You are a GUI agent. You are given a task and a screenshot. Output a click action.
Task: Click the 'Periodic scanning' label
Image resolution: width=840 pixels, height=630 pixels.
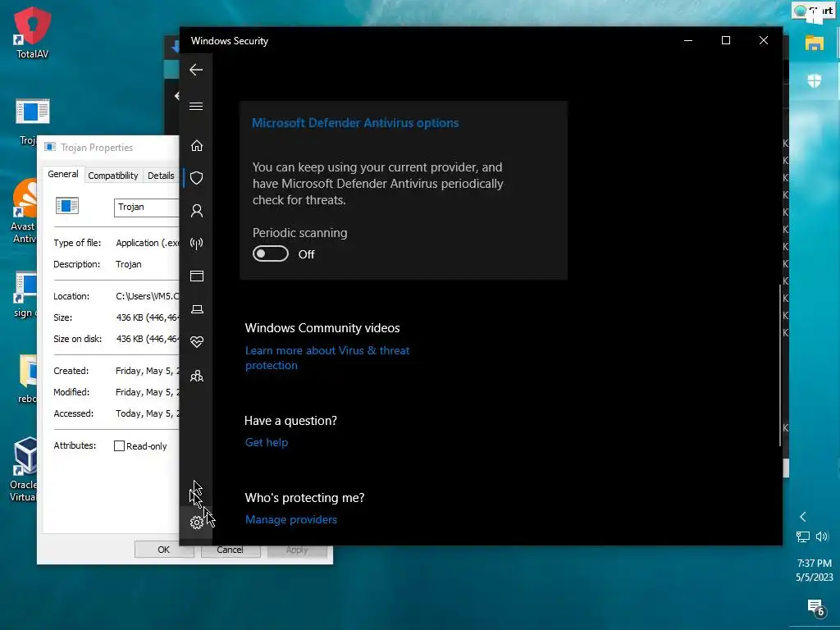pos(300,233)
